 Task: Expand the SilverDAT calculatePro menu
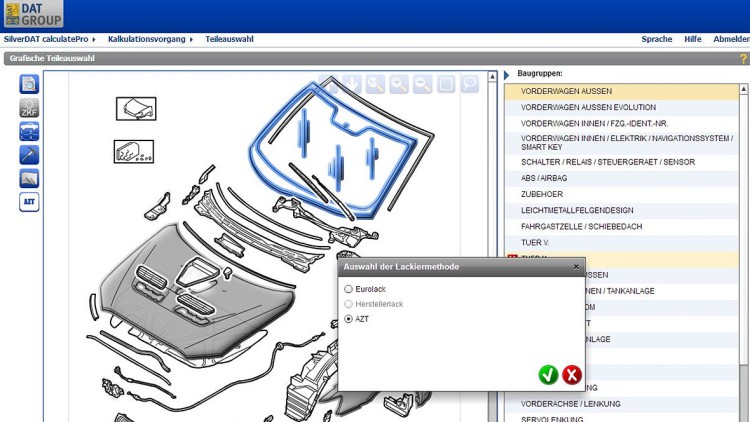click(49, 39)
